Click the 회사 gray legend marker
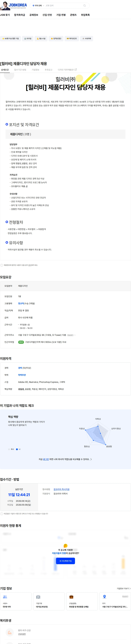Viewport: 131px width, 644px height. 9,449
